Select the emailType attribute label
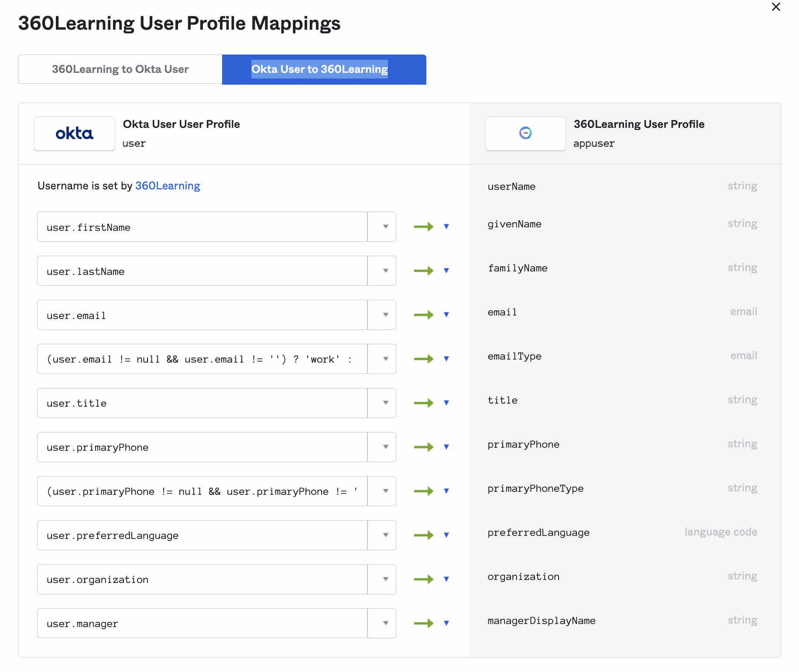The height and width of the screenshot is (672, 799). click(514, 356)
